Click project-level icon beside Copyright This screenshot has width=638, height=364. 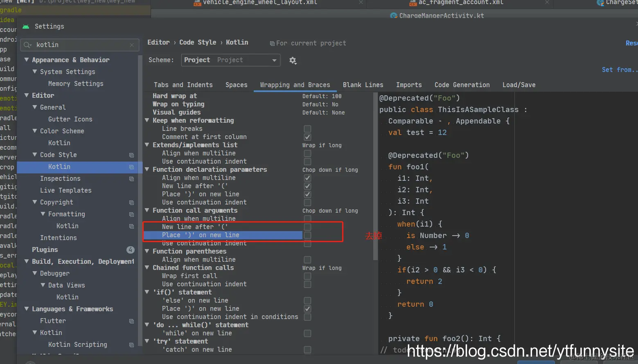tap(131, 202)
